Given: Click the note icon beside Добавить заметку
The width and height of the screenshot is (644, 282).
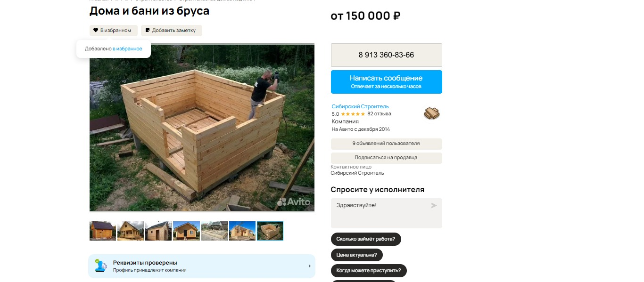Looking at the screenshot, I should click(148, 30).
